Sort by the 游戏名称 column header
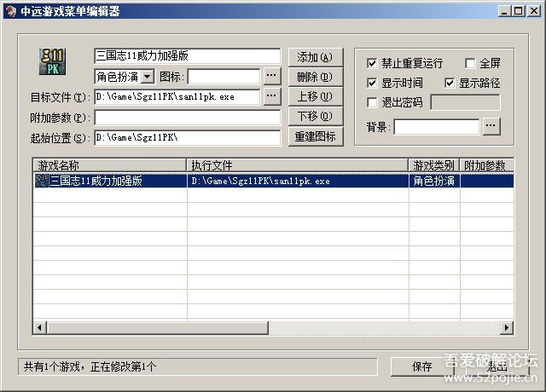The image size is (546, 392). [x=109, y=165]
